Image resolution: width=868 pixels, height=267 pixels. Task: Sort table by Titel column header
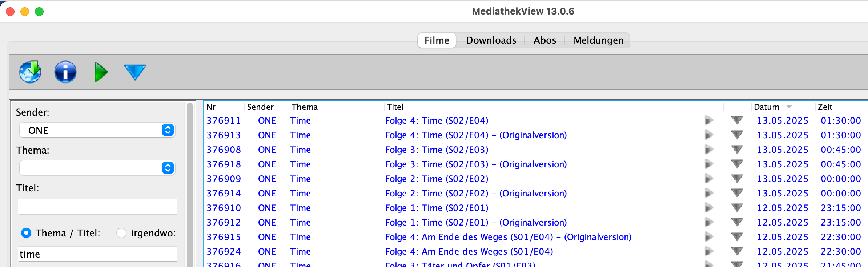click(x=395, y=107)
